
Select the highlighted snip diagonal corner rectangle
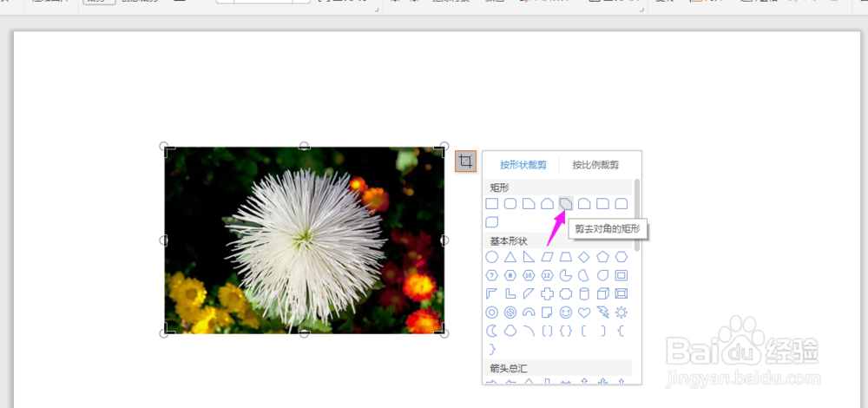566,204
